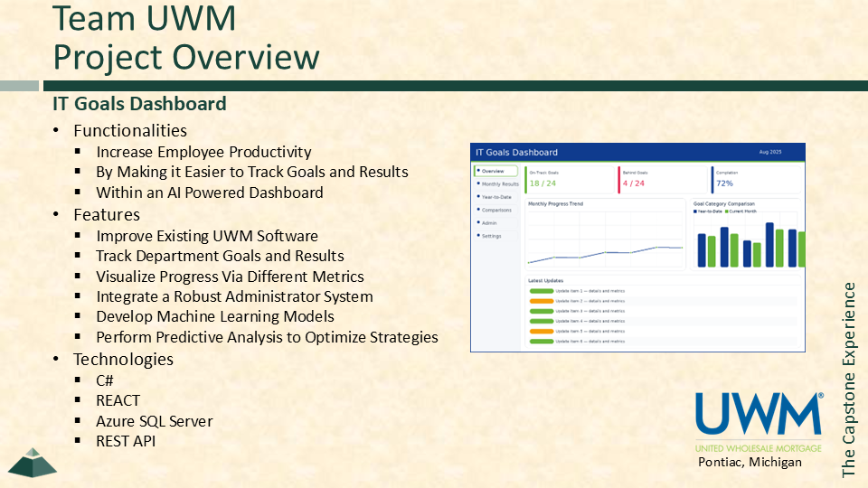Click the green status pill for Update Item 1
Screen dimensions: 868x488
pos(541,291)
